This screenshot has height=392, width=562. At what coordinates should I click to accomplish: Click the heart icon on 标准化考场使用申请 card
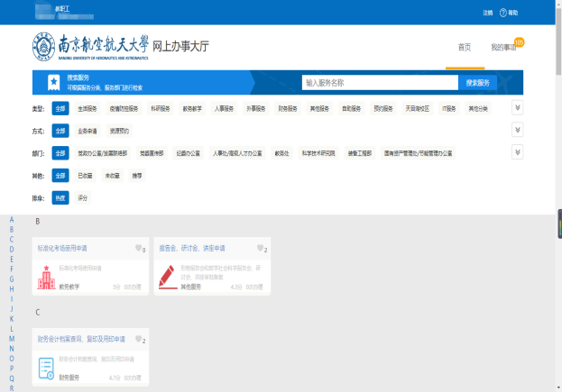[139, 249]
